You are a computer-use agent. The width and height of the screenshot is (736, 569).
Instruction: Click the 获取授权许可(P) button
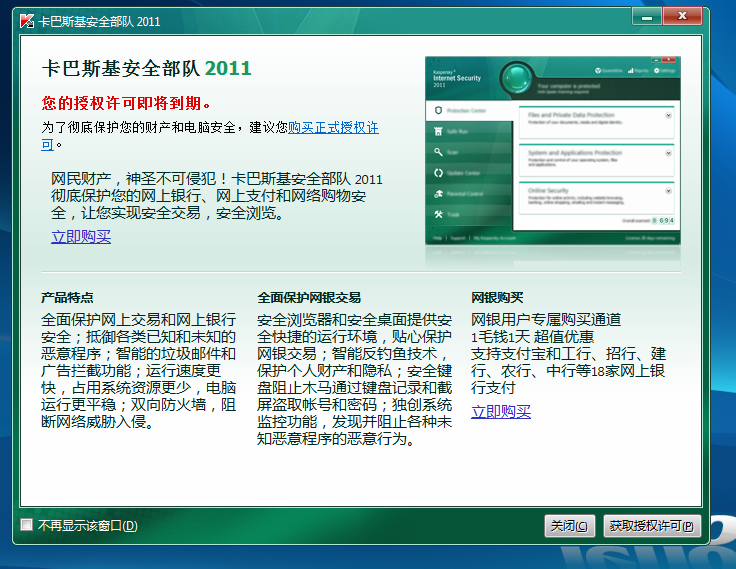point(652,526)
